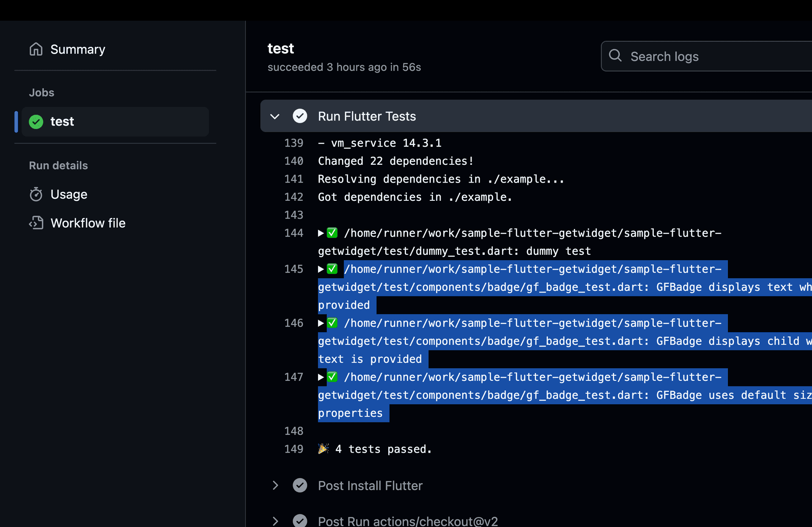Select the test job in Jobs list
This screenshot has height=527, width=812.
point(62,122)
